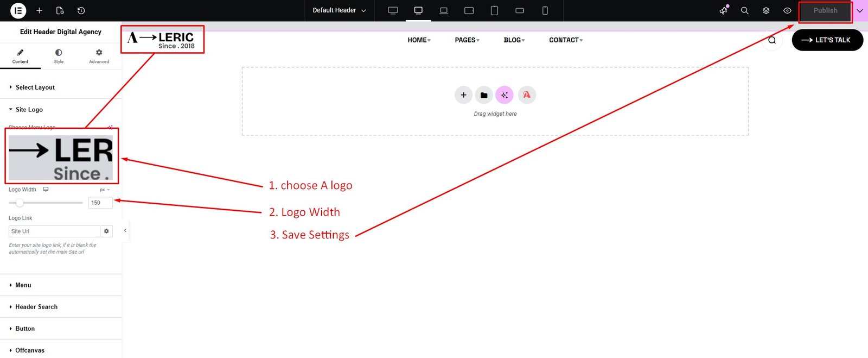Click the folder template library icon
Viewport: 868px width, 358px height.
pyautogui.click(x=484, y=95)
